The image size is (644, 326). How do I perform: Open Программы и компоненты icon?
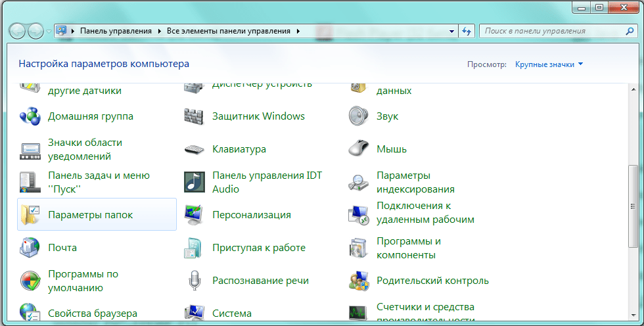point(359,248)
